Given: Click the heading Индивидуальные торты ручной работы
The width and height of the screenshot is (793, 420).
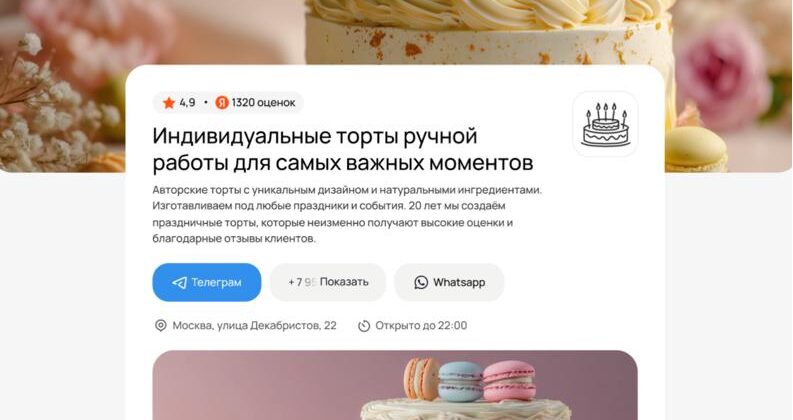Looking at the screenshot, I should coord(343,149).
